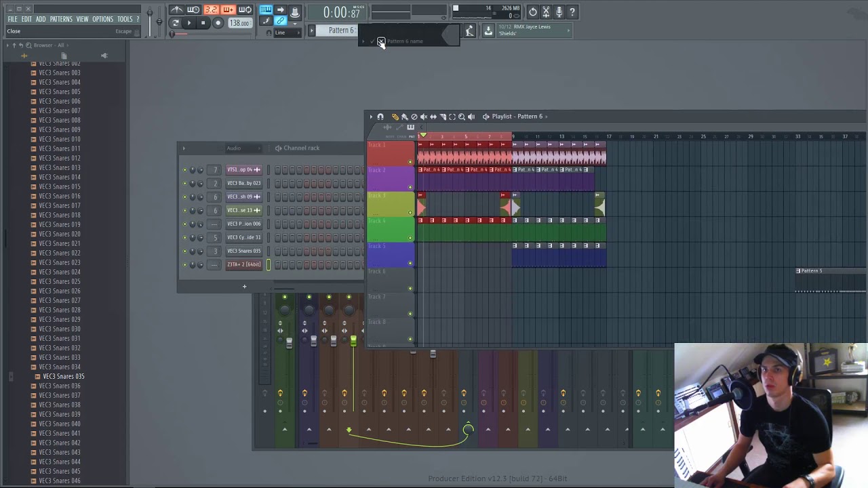The image size is (868, 488).
Task: Open the browser options arrow
Action: point(7,45)
